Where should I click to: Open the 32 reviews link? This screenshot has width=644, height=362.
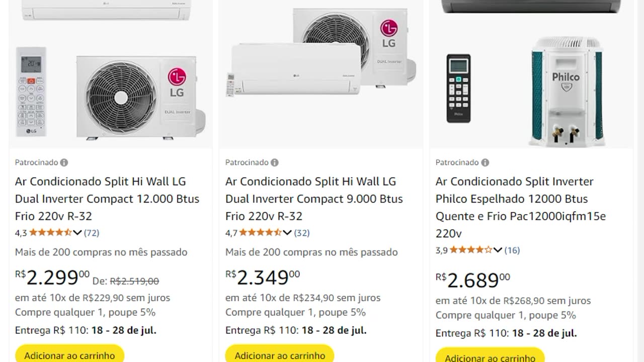302,233
